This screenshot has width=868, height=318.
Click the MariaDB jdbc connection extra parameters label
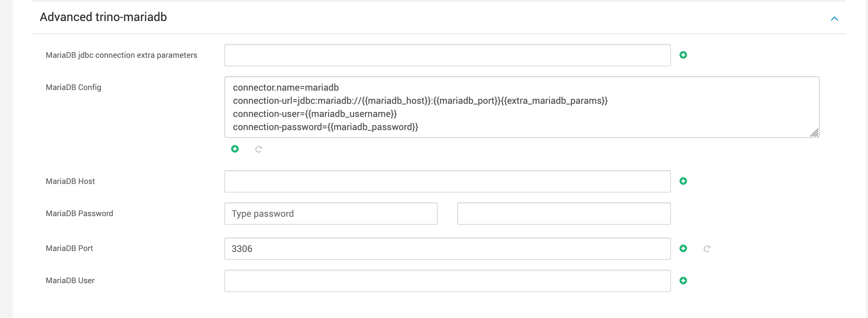pyautogui.click(x=121, y=55)
